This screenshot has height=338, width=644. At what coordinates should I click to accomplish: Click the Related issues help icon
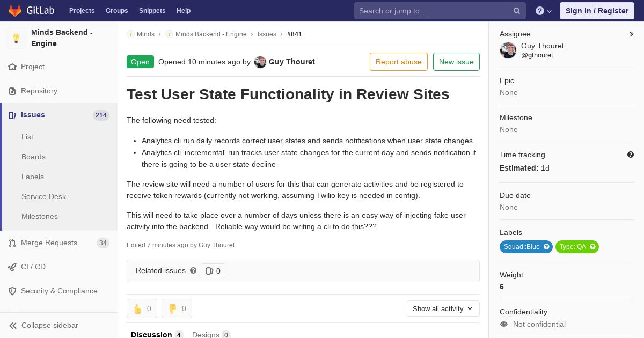coord(193,271)
